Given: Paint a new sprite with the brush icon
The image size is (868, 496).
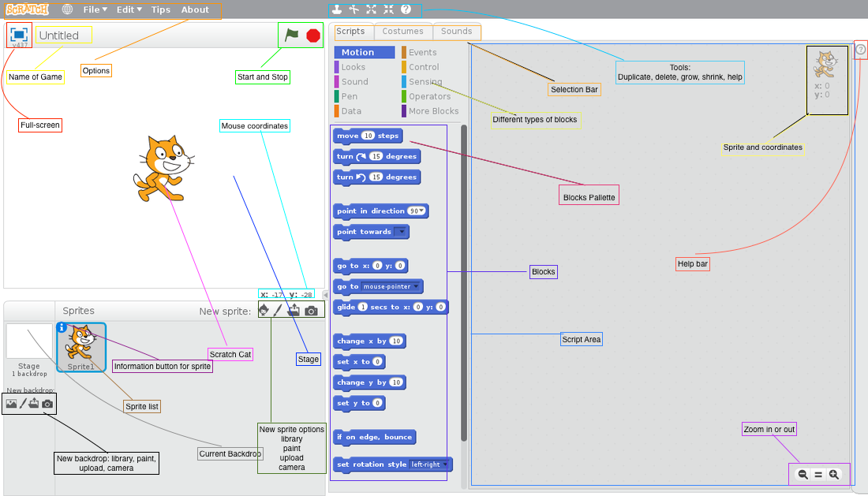Looking at the screenshot, I should [278, 310].
